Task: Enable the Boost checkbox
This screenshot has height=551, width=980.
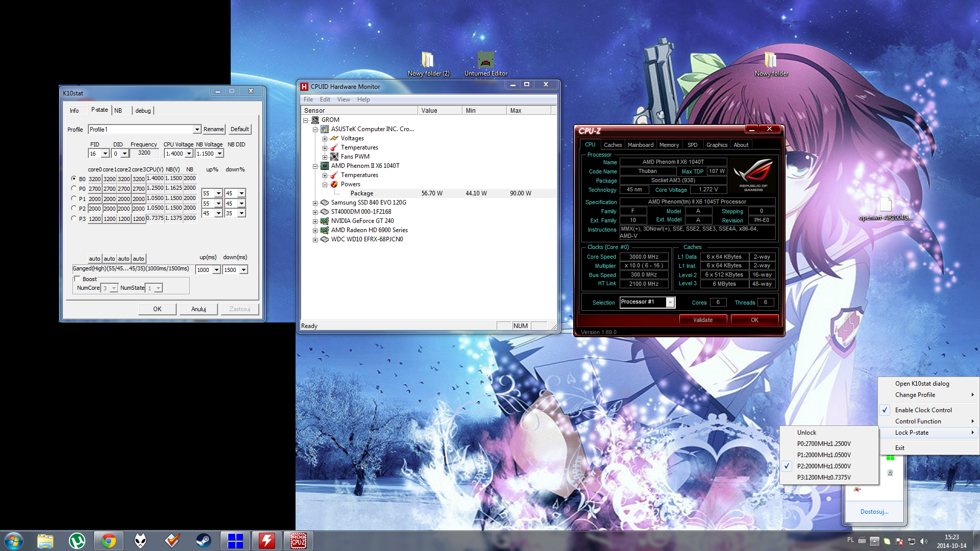Action: (x=78, y=279)
